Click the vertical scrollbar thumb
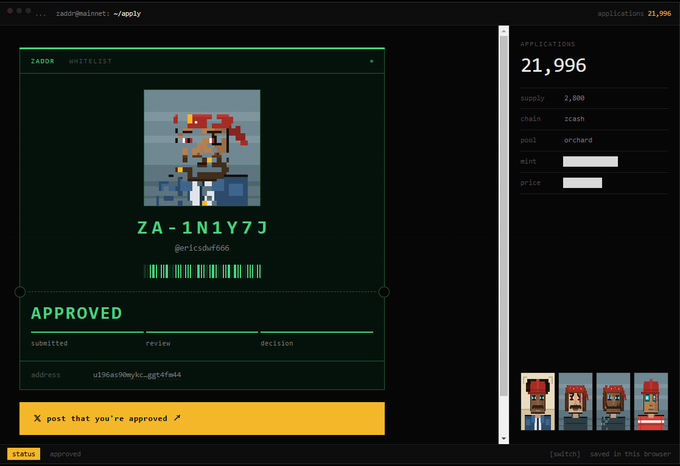The image size is (680, 466). click(x=503, y=215)
